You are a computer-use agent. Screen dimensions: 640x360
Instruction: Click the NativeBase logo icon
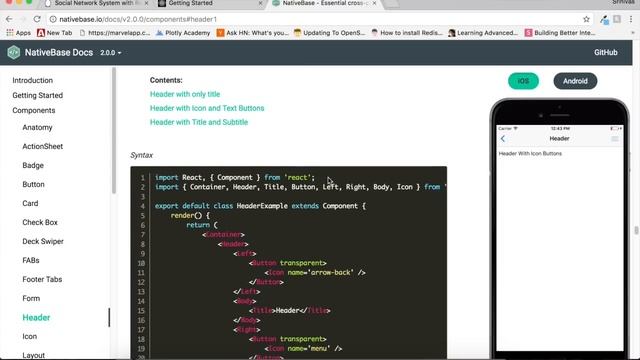coord(13,52)
